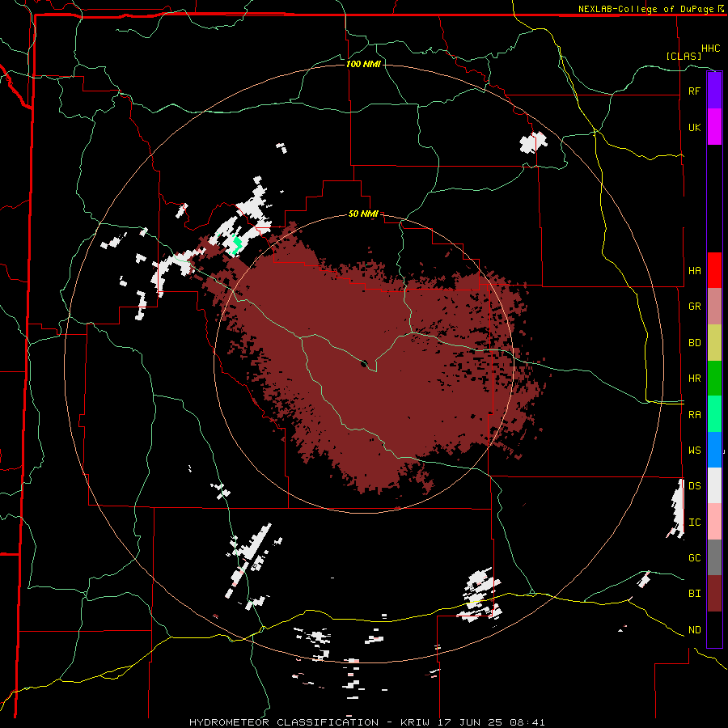
Task: Click the 'HR' legend label
Action: point(694,379)
